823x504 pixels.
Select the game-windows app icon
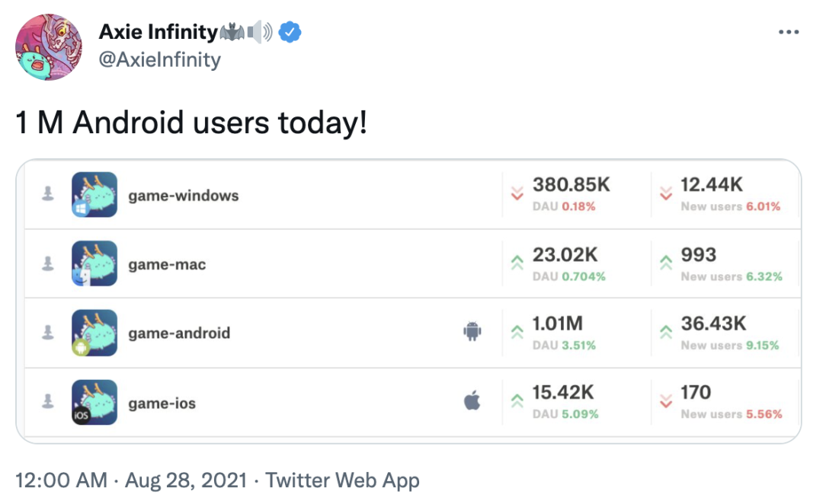94,195
